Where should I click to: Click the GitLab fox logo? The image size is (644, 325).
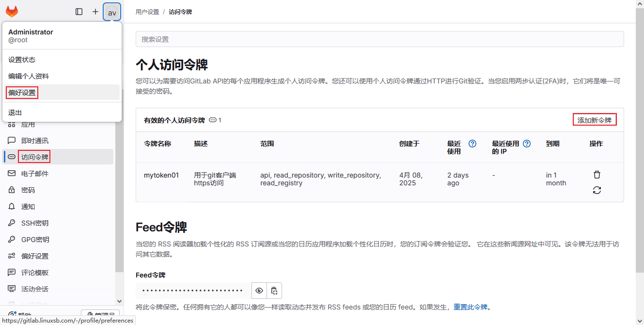tap(12, 12)
